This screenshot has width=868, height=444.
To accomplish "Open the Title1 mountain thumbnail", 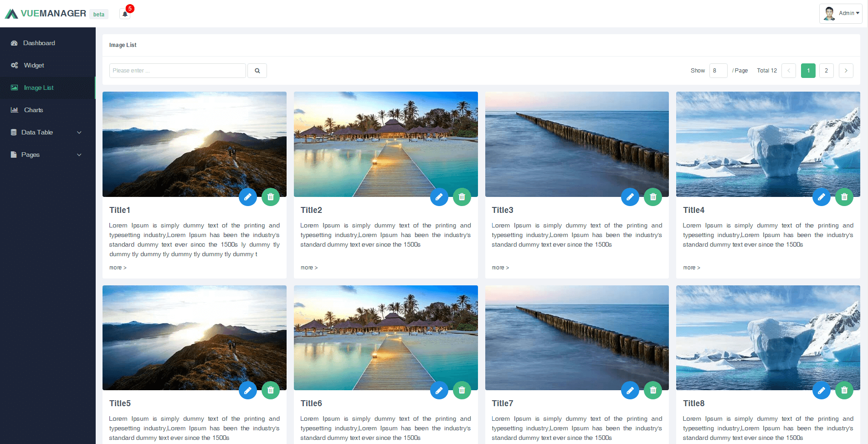I will [195, 144].
